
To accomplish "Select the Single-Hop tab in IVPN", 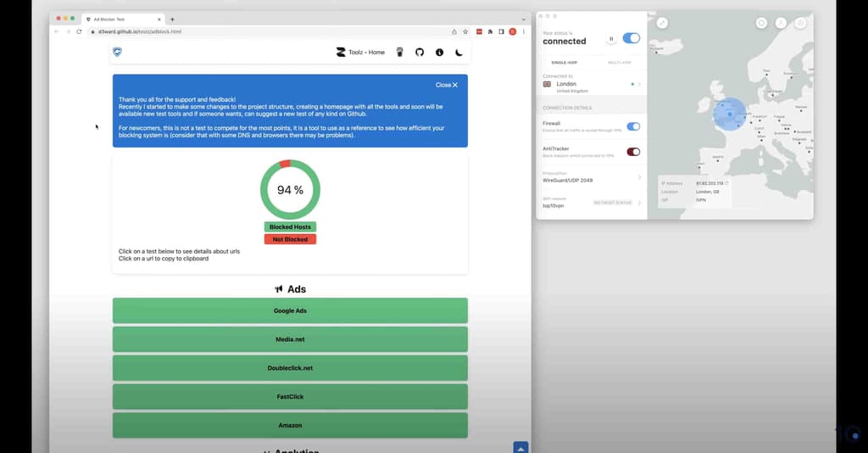I will pos(564,63).
